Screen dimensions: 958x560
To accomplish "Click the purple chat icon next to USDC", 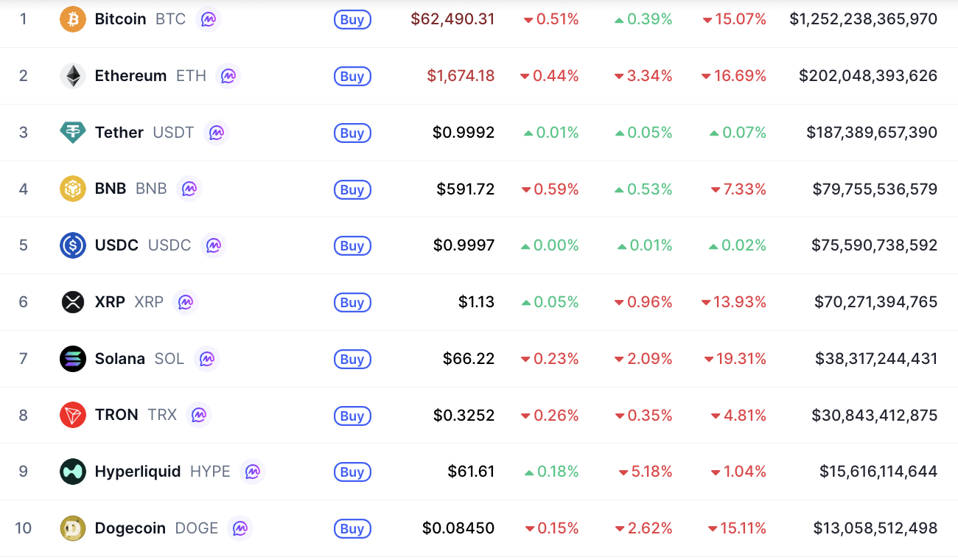I will [x=213, y=245].
